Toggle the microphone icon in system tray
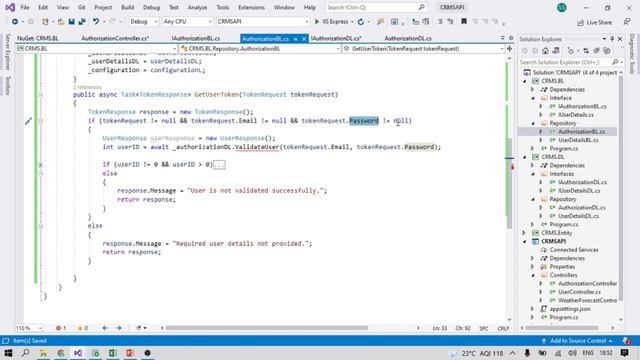The width and height of the screenshot is (640, 360). 527,353
